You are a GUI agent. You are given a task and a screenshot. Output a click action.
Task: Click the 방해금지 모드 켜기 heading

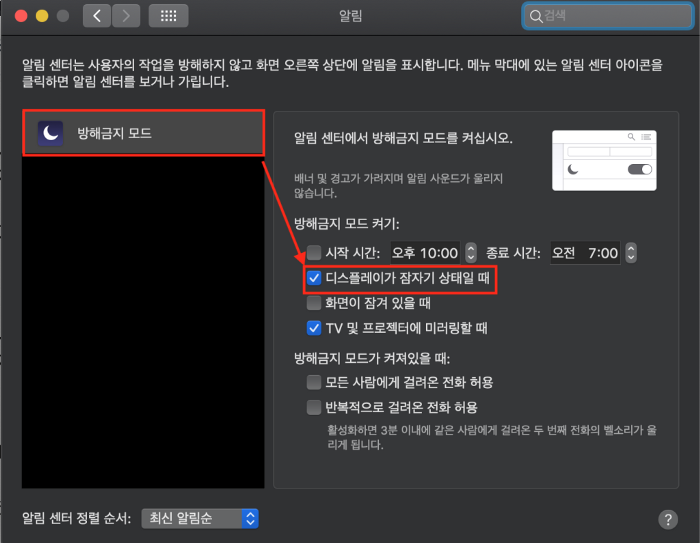346,223
